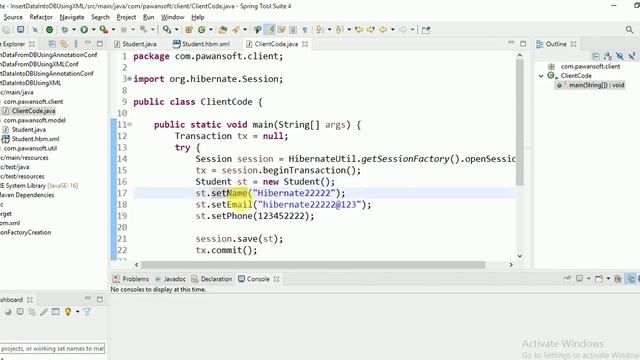Open the Search menu
Viewport: 640px width, 360px height.
(100, 17)
